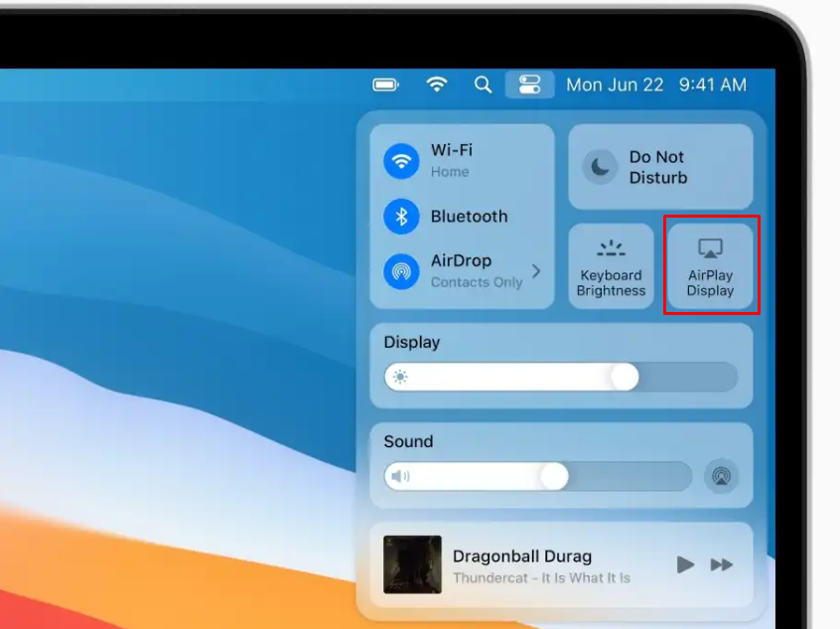Image resolution: width=840 pixels, height=629 pixels.
Task: Click the Wi-Fi label text
Action: 452,150
